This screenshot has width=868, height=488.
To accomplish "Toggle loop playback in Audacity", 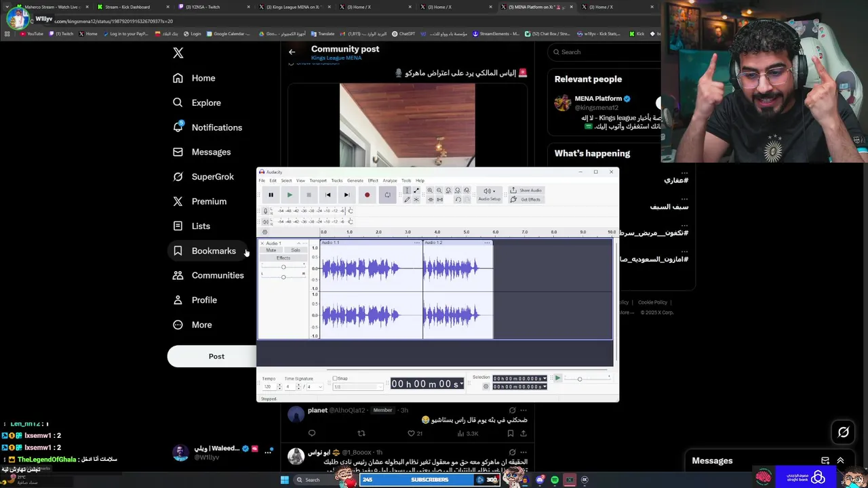I will coord(387,195).
